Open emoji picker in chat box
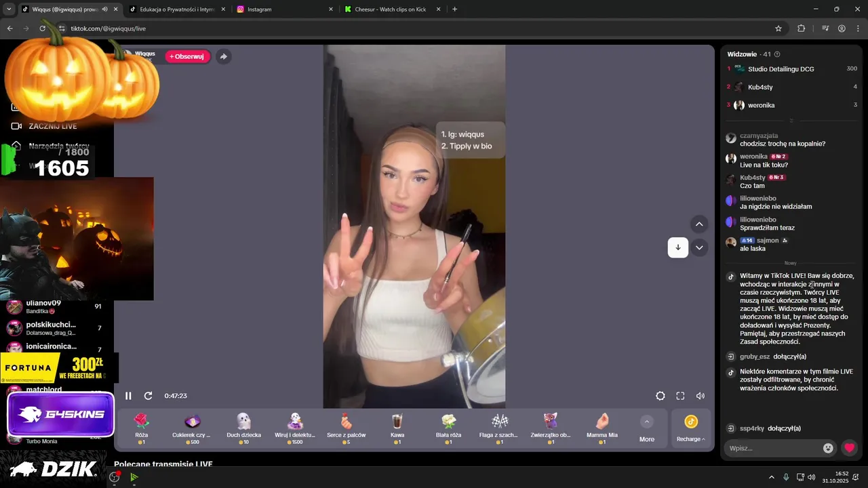The width and height of the screenshot is (868, 488). click(x=828, y=448)
